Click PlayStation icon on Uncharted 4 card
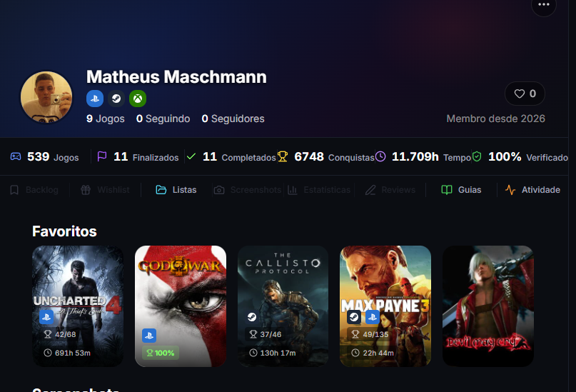 [46, 317]
